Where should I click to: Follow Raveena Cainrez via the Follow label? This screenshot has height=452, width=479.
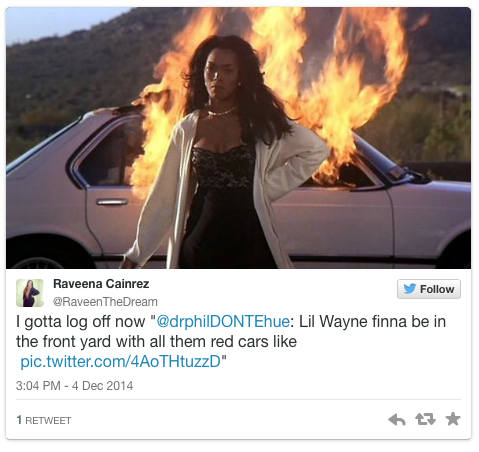click(437, 289)
